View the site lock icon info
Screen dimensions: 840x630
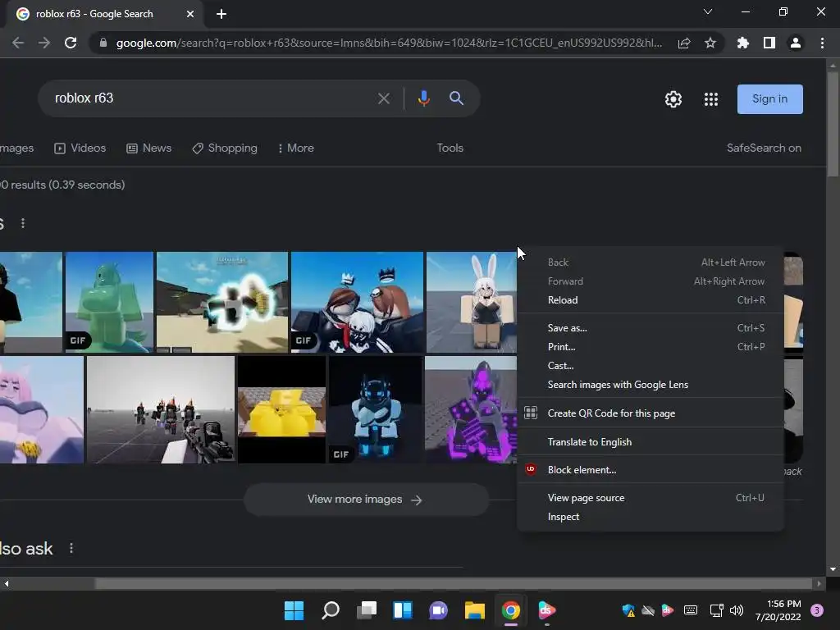[x=103, y=43]
